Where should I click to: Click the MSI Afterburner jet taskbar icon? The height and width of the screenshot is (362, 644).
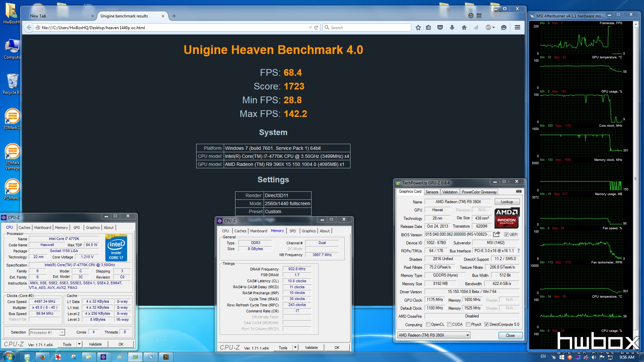pos(150,357)
